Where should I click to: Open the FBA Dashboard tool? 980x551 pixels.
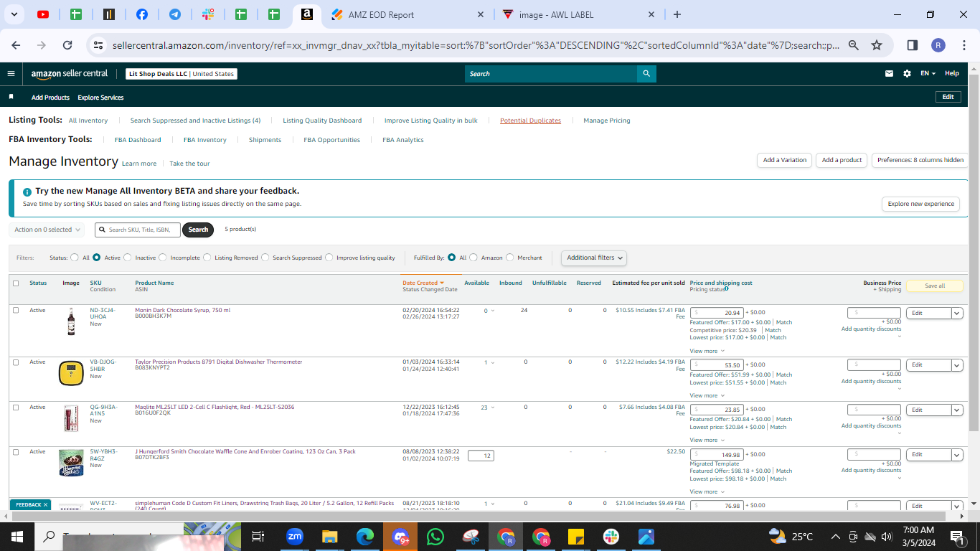pyautogui.click(x=138, y=140)
